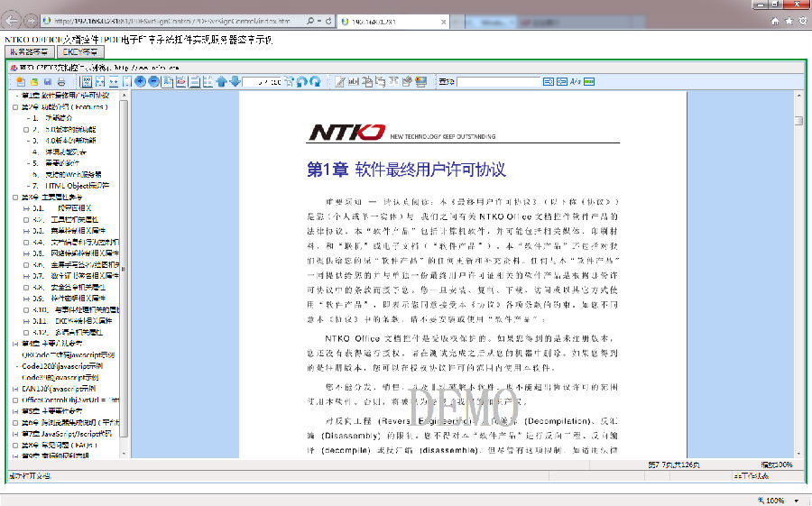Click the search text input field
The image size is (812, 506).
[x=498, y=82]
